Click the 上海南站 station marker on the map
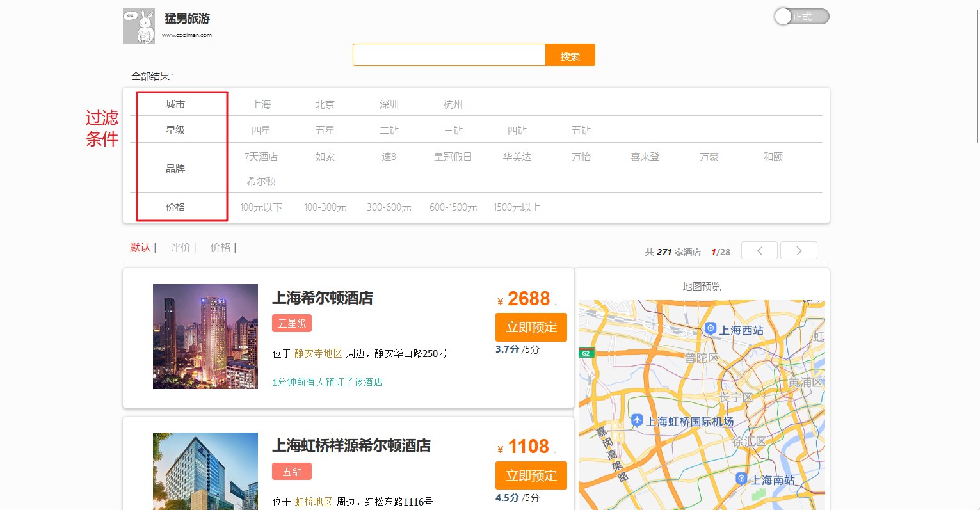The height and width of the screenshot is (510, 980). 741,478
